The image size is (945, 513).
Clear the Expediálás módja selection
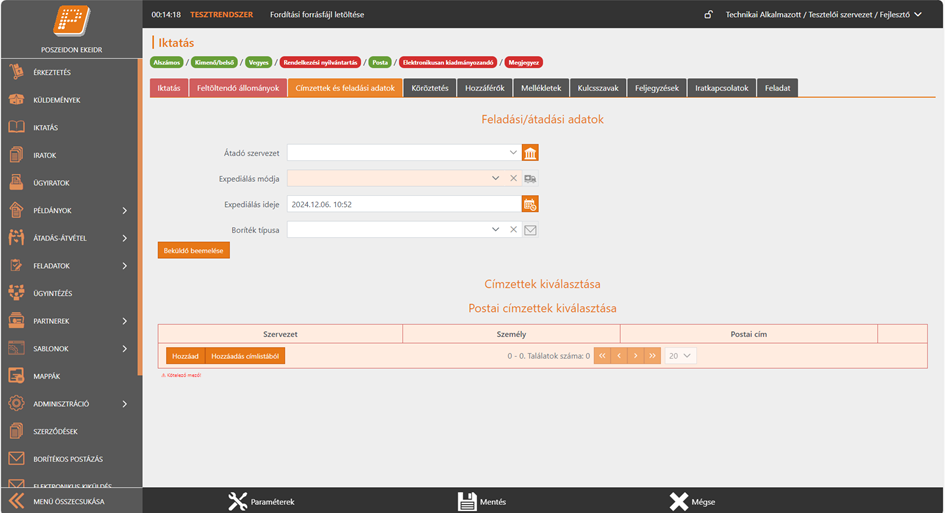coord(513,178)
